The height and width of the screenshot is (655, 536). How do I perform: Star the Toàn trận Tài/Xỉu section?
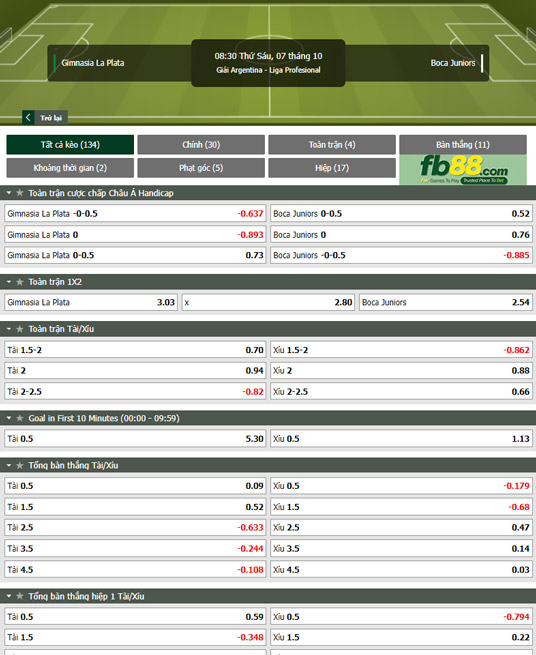pyautogui.click(x=20, y=329)
